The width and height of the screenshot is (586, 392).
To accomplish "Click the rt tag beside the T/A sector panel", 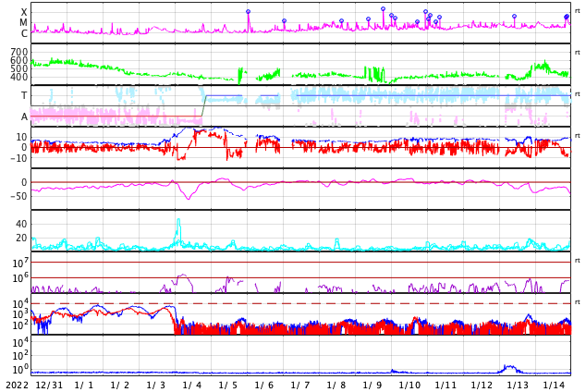I will click(x=578, y=93).
